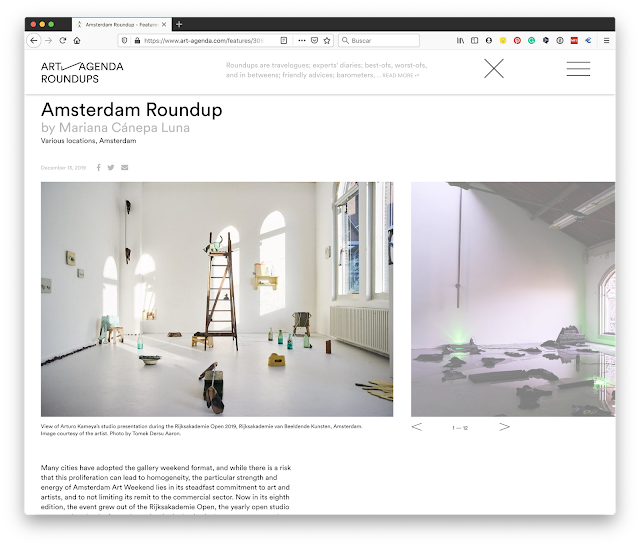The image size is (640, 547).
Task: Show next slideshow image arrow
Action: click(x=504, y=427)
